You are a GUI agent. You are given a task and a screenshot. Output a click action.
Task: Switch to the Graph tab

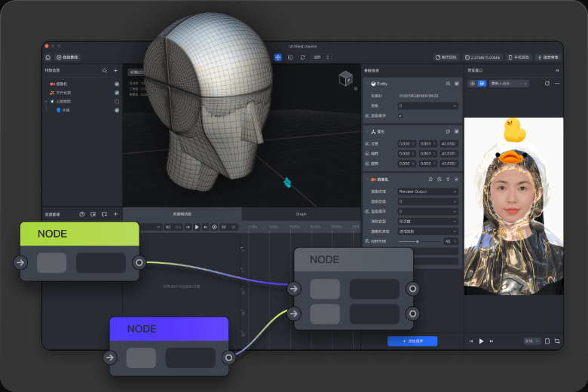pyautogui.click(x=301, y=214)
